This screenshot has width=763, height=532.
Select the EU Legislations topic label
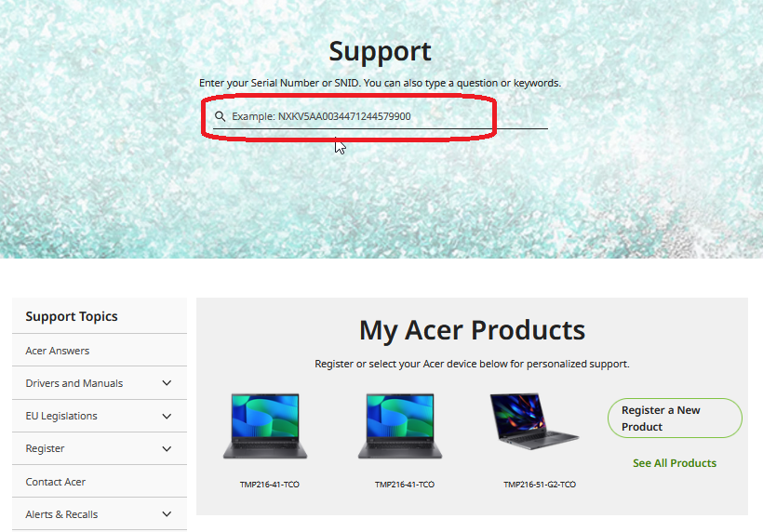click(61, 417)
